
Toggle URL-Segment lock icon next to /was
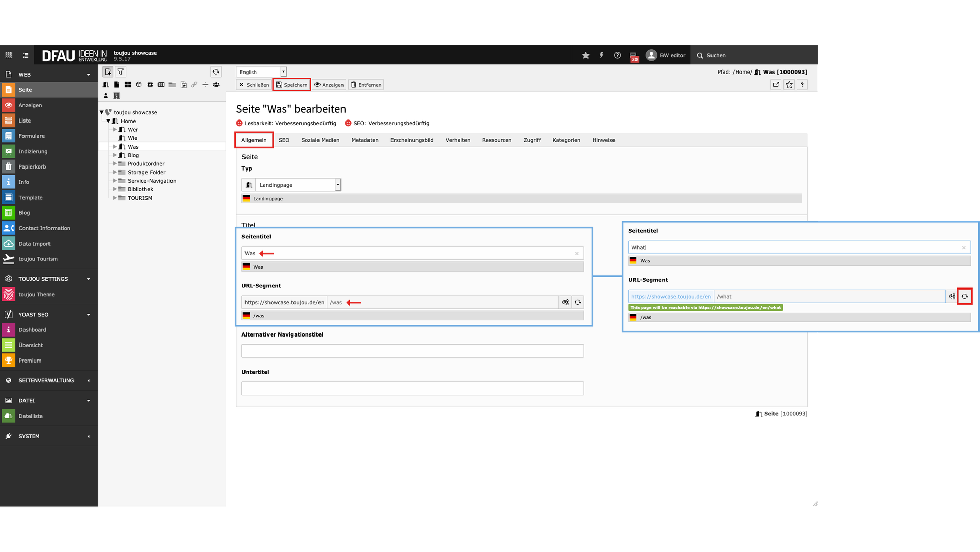point(565,303)
